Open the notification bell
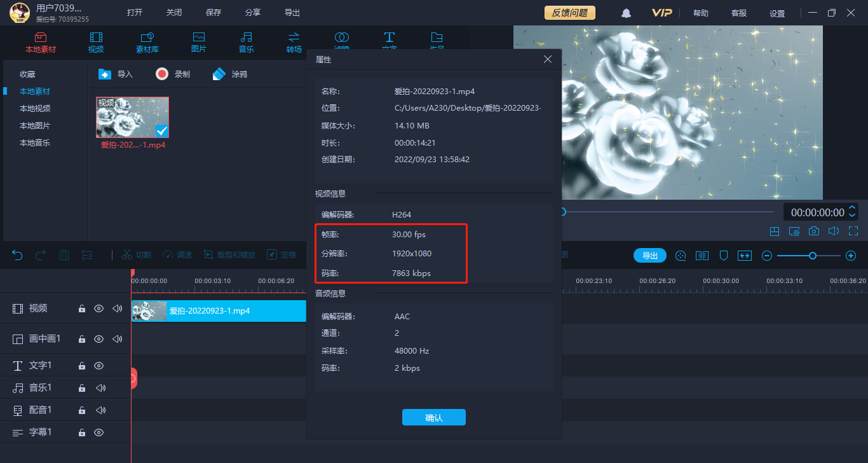The height and width of the screenshot is (463, 868). click(x=627, y=13)
